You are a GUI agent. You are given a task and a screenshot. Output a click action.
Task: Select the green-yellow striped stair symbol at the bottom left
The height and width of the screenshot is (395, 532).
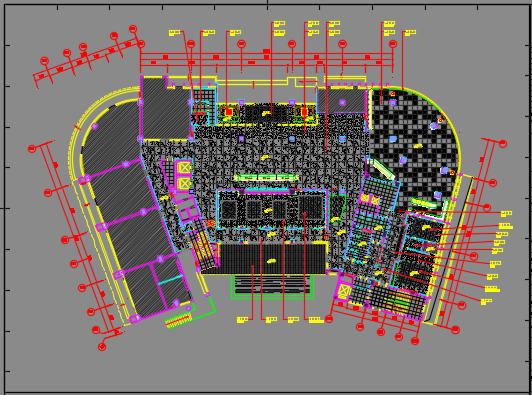(179, 320)
